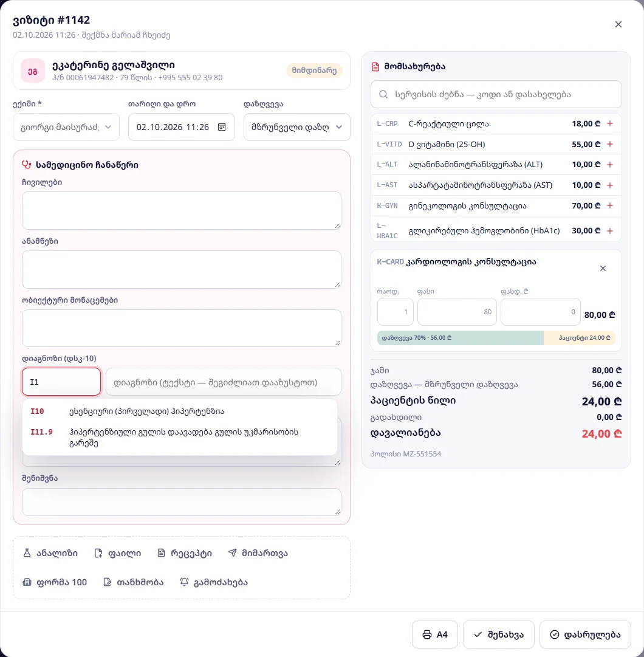Finish the visit with დასრულება
Image resolution: width=644 pixels, height=657 pixels.
[x=585, y=635]
